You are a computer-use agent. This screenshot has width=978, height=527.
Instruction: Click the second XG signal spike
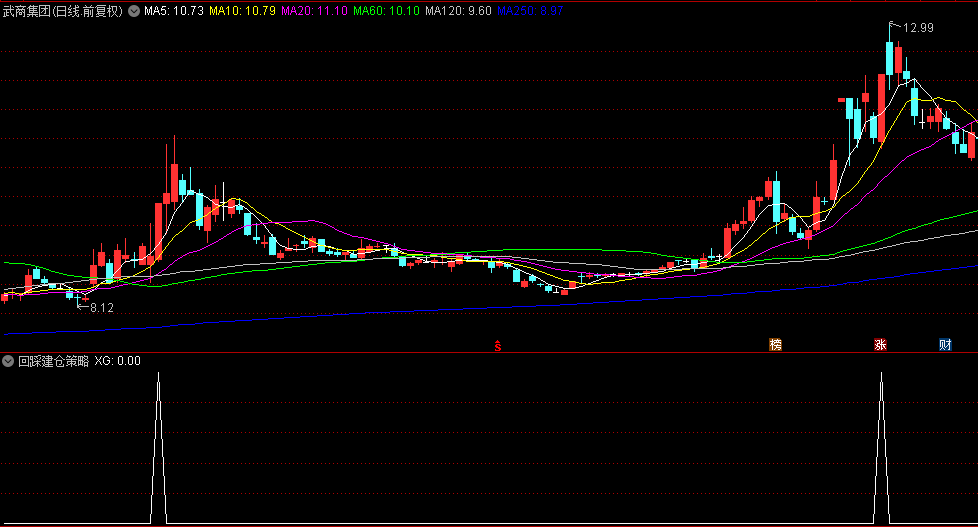click(x=881, y=448)
